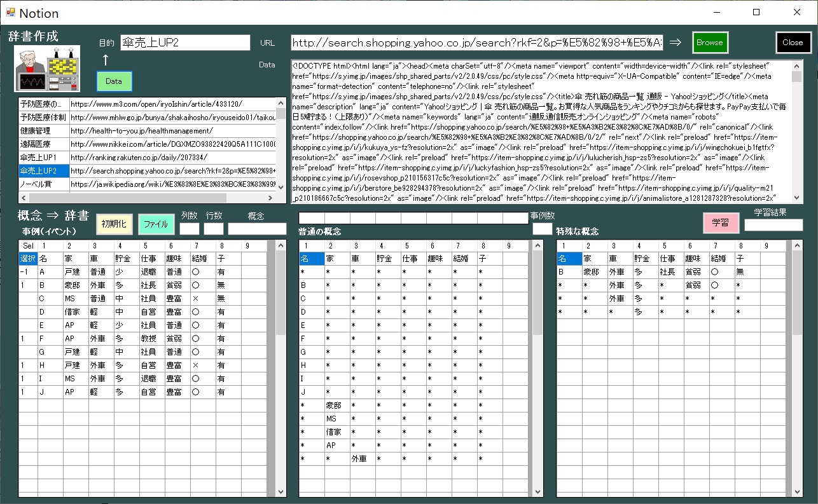818x504 pixels.
Task: Click the black Close button
Action: click(793, 43)
